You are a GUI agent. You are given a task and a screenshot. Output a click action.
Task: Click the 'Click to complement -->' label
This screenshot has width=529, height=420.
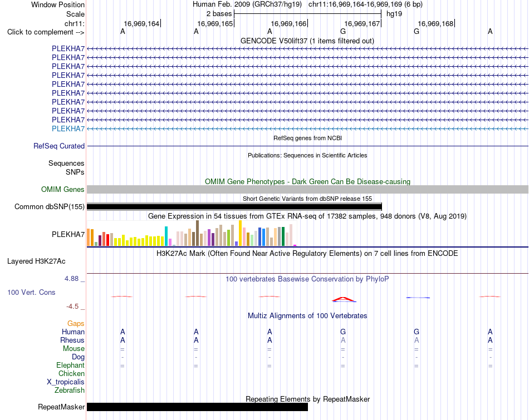[x=46, y=32]
